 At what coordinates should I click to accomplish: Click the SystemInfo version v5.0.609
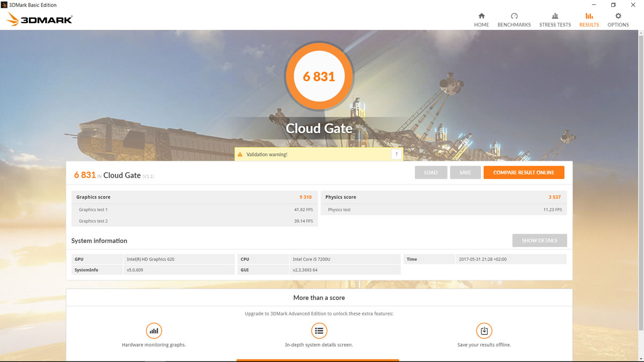click(136, 270)
